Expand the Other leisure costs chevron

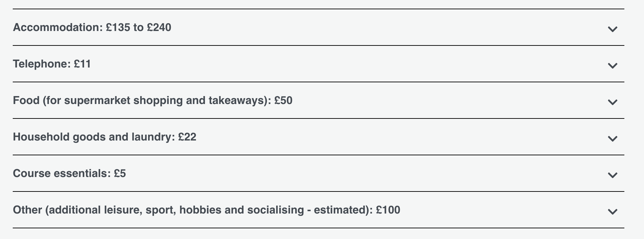612,211
